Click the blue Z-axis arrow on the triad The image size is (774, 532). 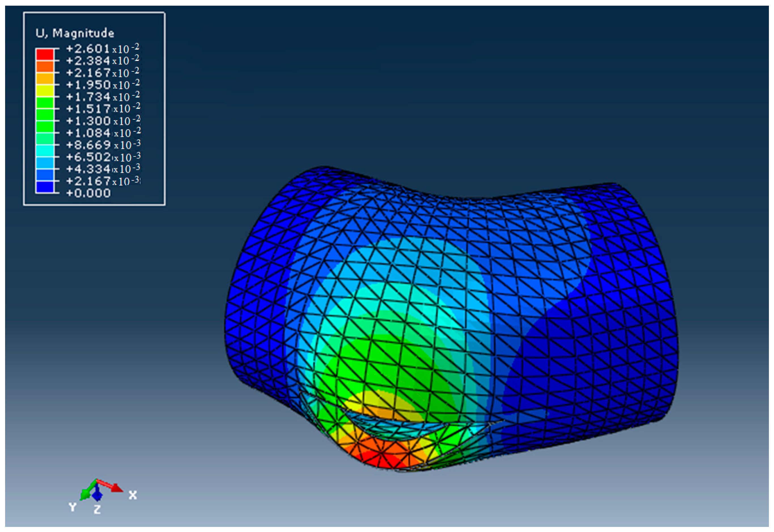97,496
